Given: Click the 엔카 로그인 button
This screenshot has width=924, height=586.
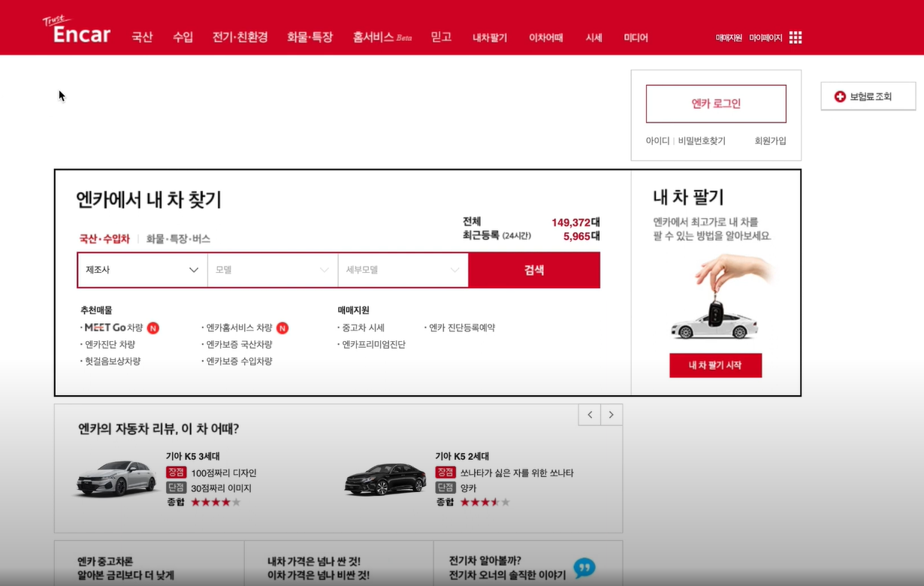Looking at the screenshot, I should (x=716, y=104).
